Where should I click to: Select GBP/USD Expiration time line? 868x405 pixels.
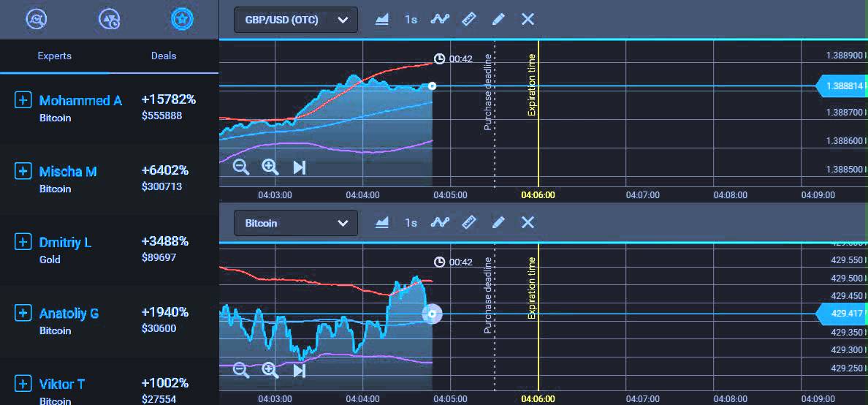pyautogui.click(x=538, y=113)
